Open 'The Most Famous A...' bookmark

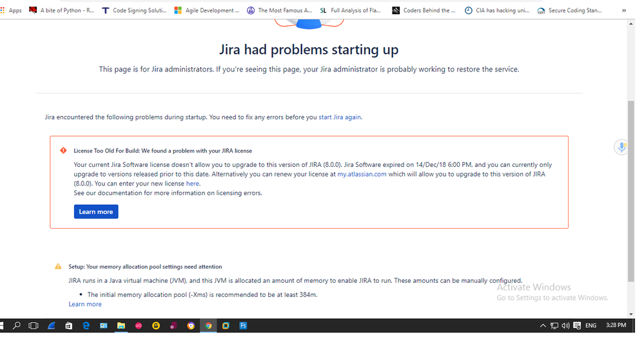tap(280, 10)
